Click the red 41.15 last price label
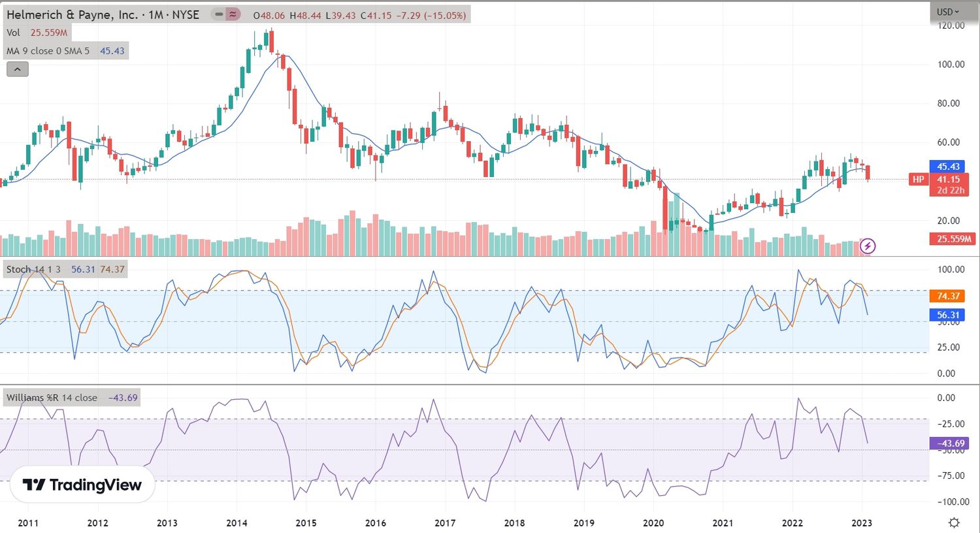This screenshot has height=533, width=980. [949, 179]
